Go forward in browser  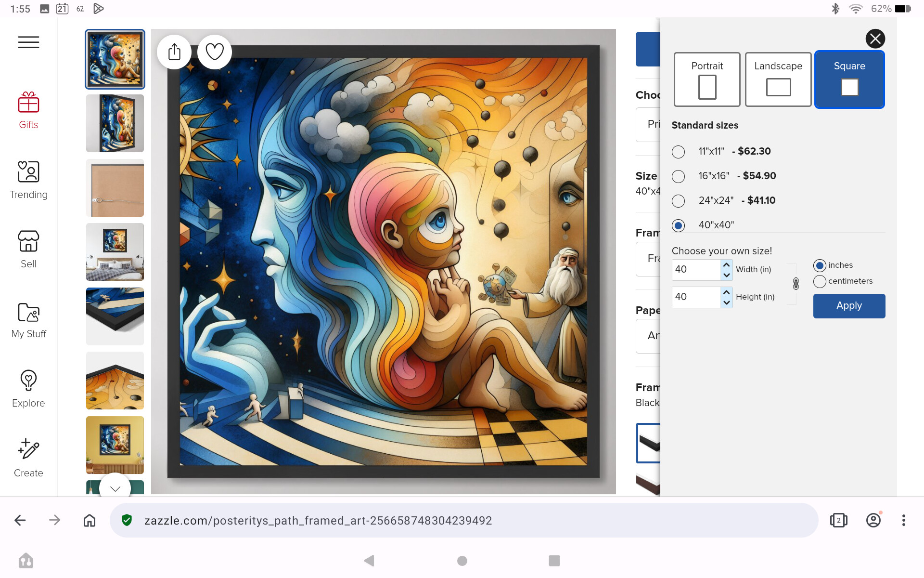[x=55, y=520]
